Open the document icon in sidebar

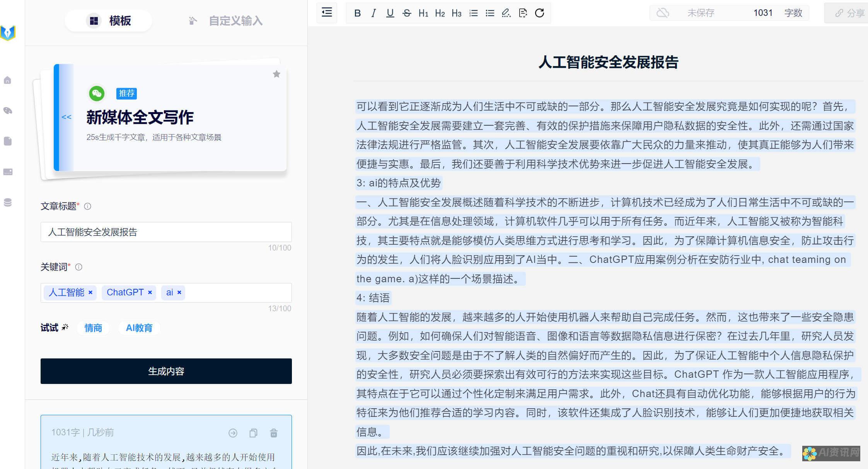point(7,141)
